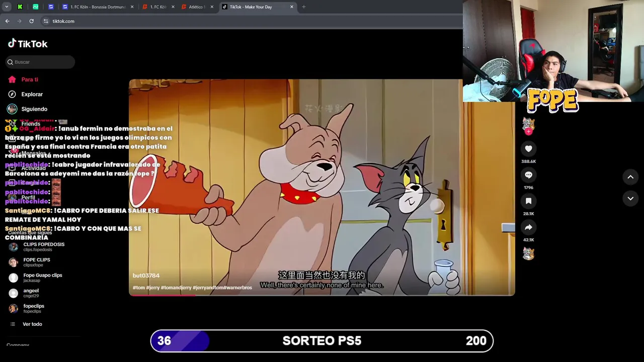Seek within video progress bar
Screen dimensions: 644x362
[322, 295]
